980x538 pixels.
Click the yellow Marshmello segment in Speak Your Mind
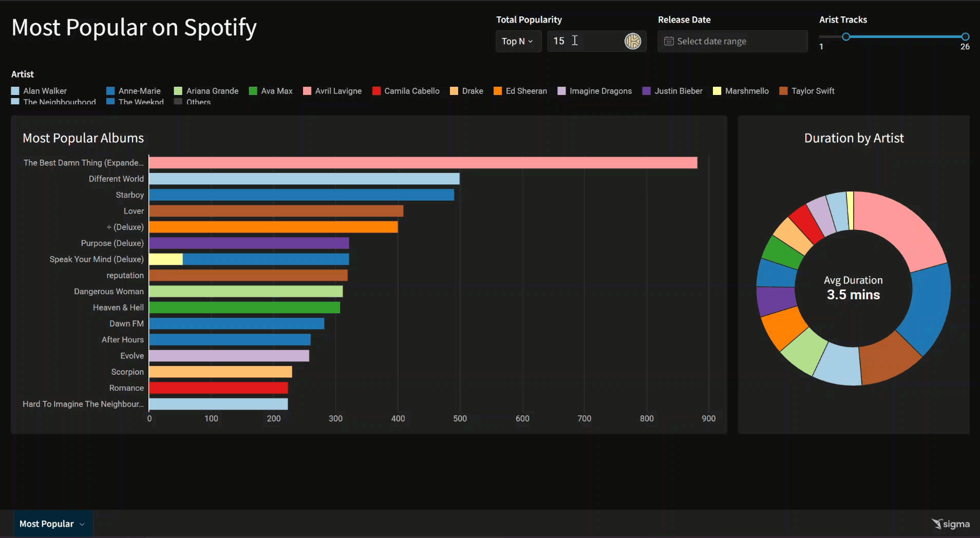(166, 259)
